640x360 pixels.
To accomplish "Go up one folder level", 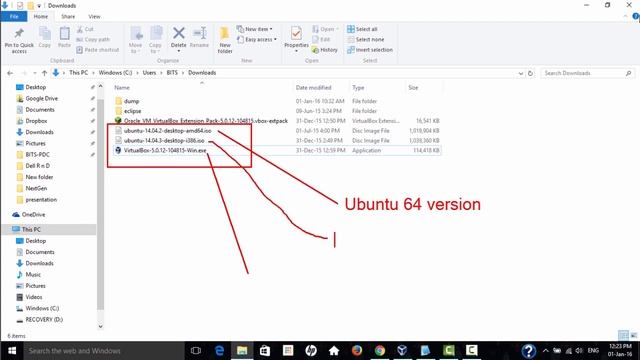I will point(44,73).
